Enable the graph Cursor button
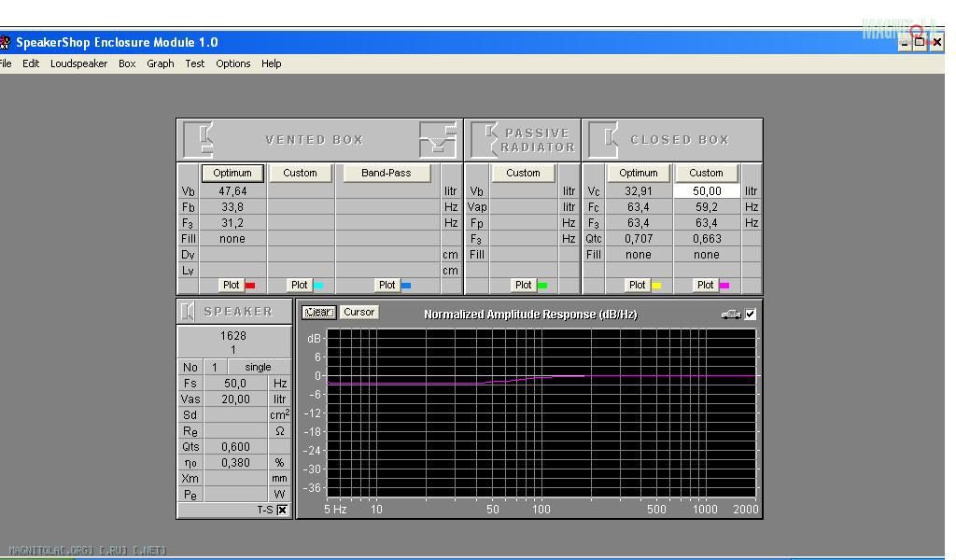Viewport: 956px width, 560px height. (358, 313)
